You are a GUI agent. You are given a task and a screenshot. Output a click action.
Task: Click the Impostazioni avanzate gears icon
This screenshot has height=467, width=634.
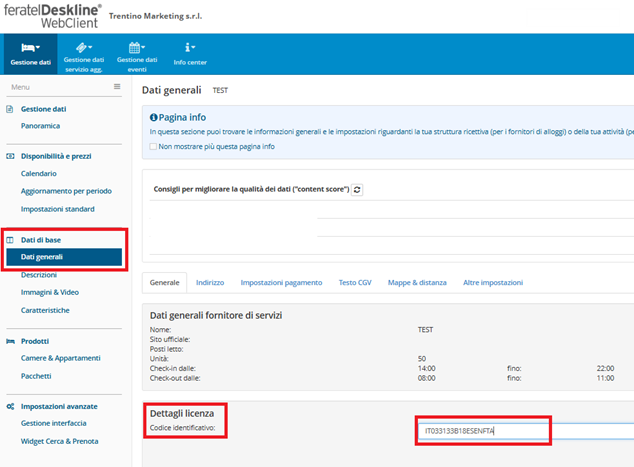(10, 406)
